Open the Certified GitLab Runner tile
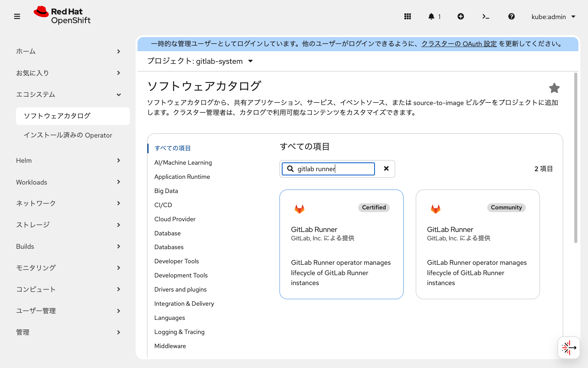Image resolution: width=588 pixels, height=368 pixels. (341, 244)
